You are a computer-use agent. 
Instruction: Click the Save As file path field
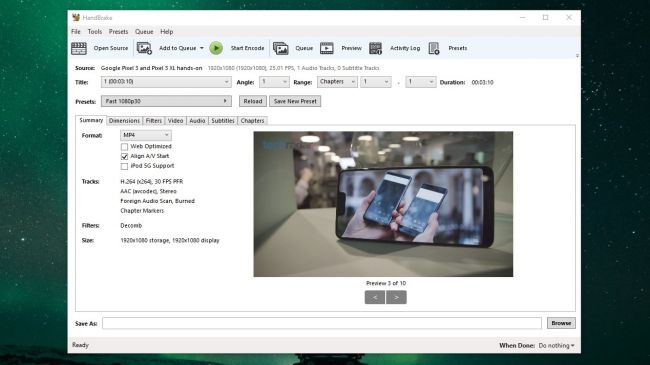(x=322, y=323)
